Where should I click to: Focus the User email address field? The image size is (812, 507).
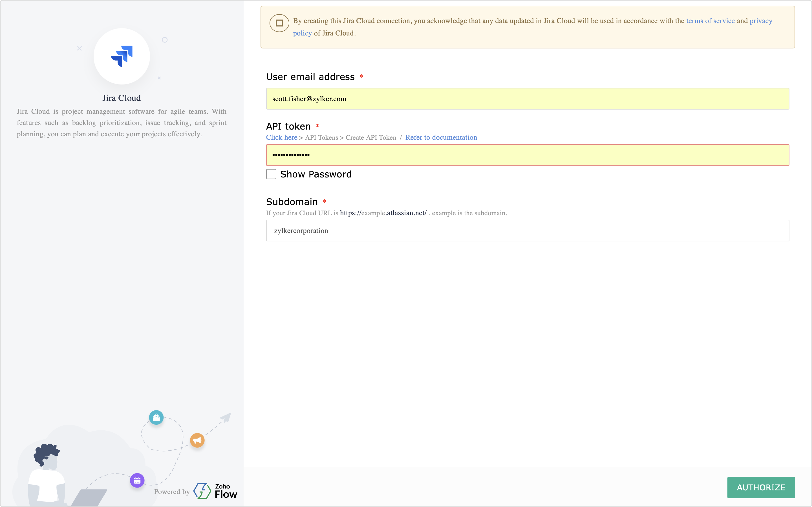tap(527, 99)
